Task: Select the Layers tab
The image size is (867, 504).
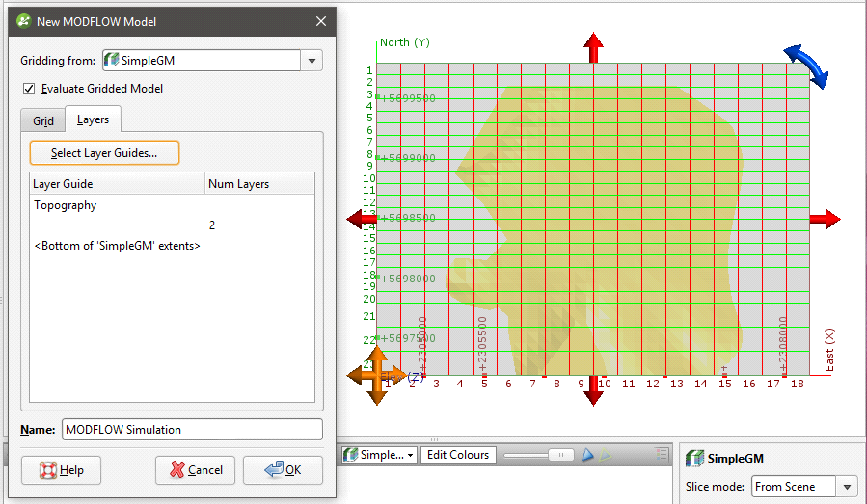Action: point(93,119)
